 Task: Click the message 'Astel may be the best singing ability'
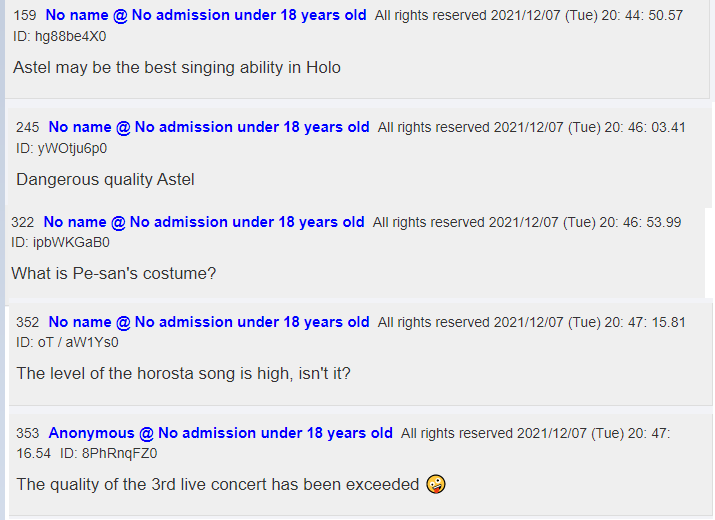point(177,68)
